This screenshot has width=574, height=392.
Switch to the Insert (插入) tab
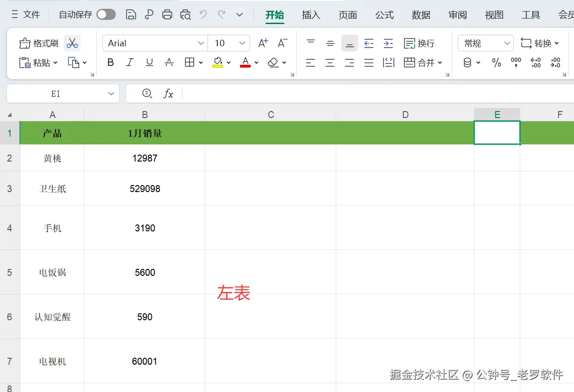[311, 15]
